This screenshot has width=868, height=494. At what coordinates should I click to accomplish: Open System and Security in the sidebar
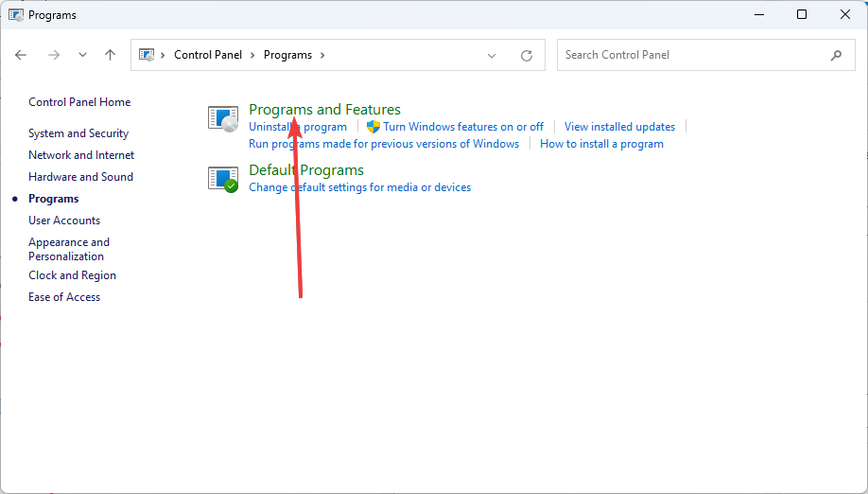coord(78,133)
